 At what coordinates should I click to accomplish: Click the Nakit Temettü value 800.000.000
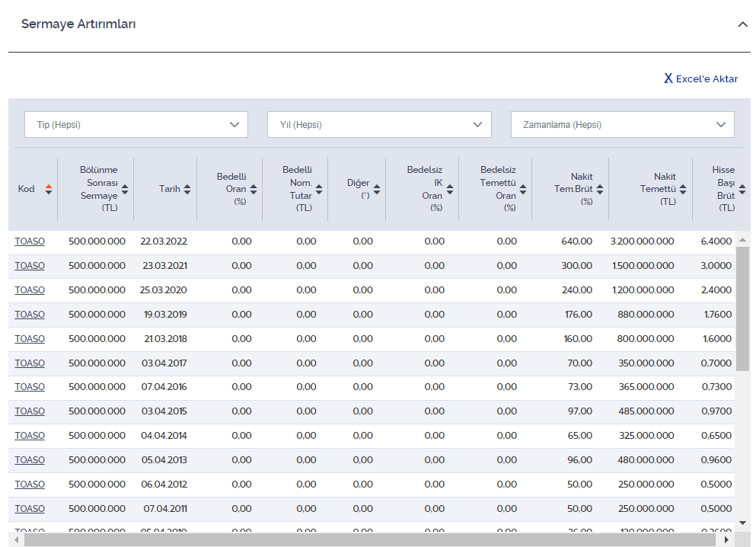(646, 338)
